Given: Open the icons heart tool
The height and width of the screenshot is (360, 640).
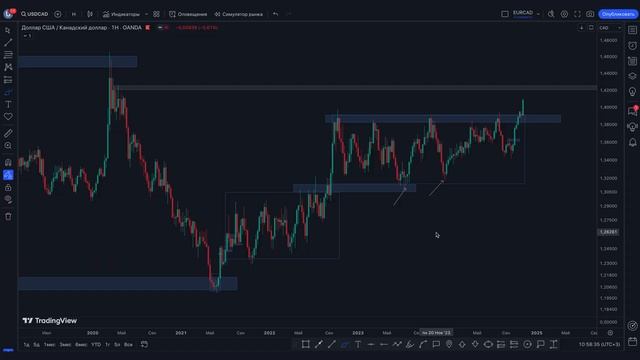Looking at the screenshot, I should 8,117.
